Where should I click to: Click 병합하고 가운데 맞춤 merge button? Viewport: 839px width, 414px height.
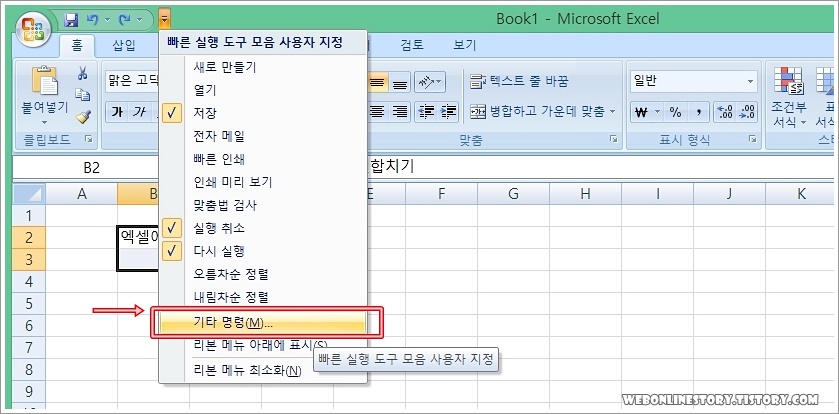click(x=538, y=112)
